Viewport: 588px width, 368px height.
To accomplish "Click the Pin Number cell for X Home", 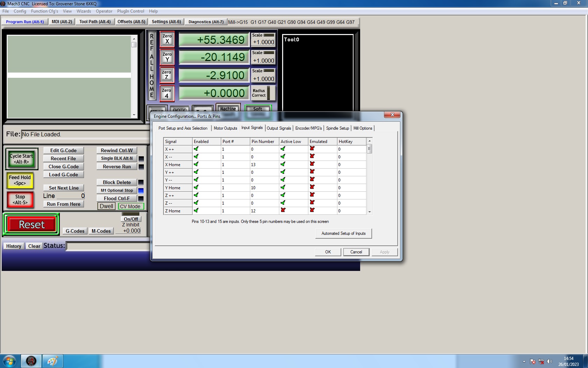I will point(264,165).
